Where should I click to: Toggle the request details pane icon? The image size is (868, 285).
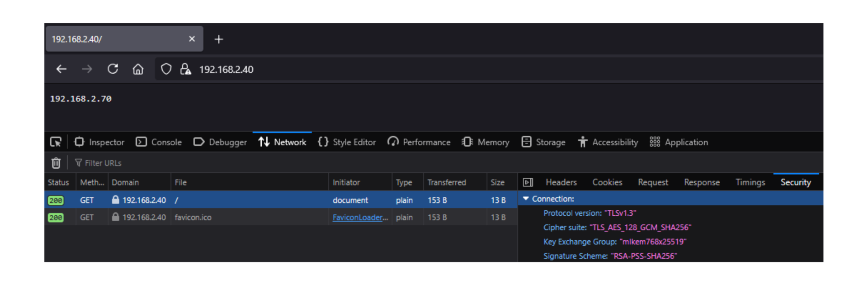[x=528, y=182]
